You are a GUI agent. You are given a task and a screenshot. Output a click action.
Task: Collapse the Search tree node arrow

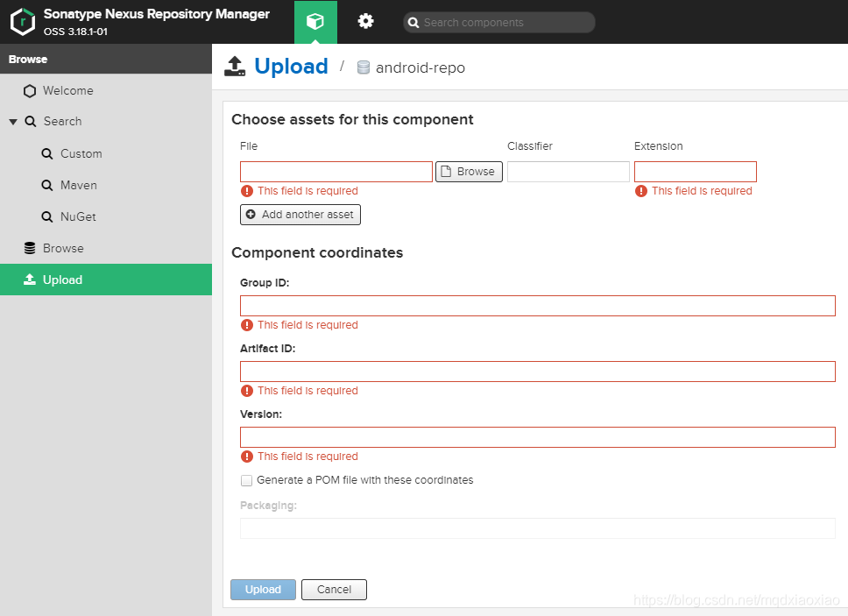coord(13,122)
